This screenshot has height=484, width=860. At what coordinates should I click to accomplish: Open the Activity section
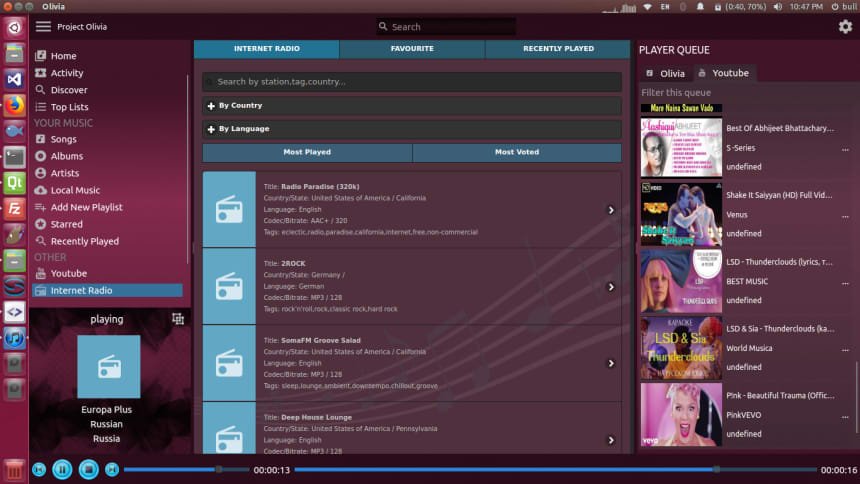tap(66, 73)
